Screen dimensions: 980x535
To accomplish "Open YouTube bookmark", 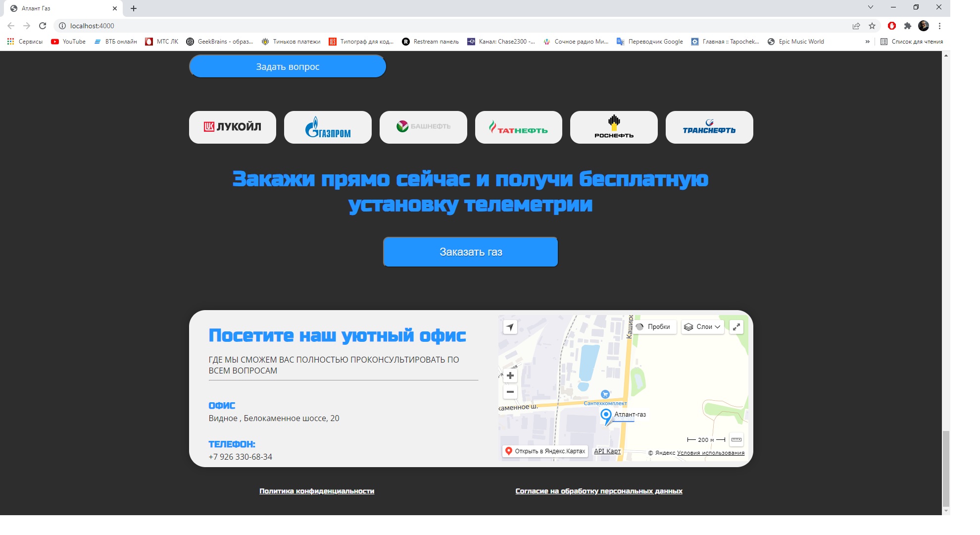I will tap(68, 42).
